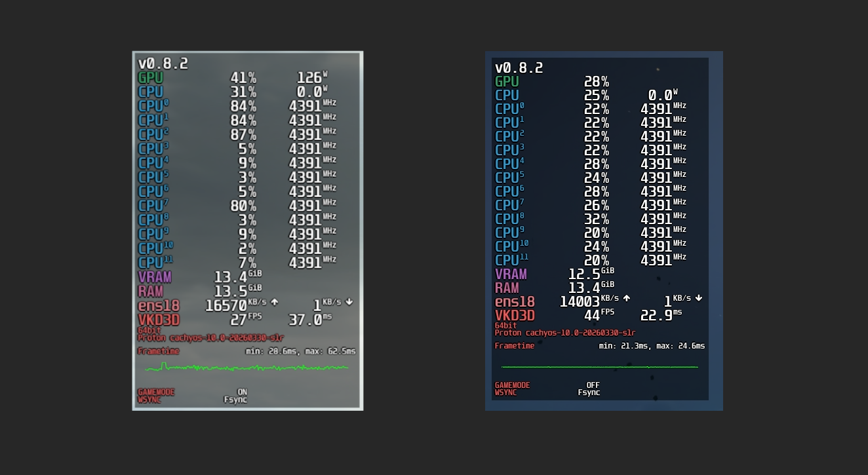Select the 80% value for CPU7
This screenshot has width=868, height=475.
(243, 206)
